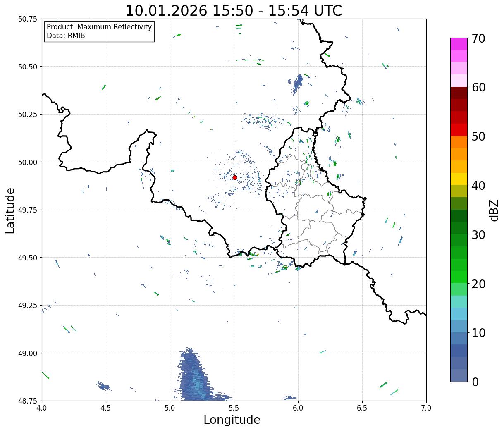Click the x-axis tick label 6.5
Viewport: 504px width, 430px height.
click(362, 408)
